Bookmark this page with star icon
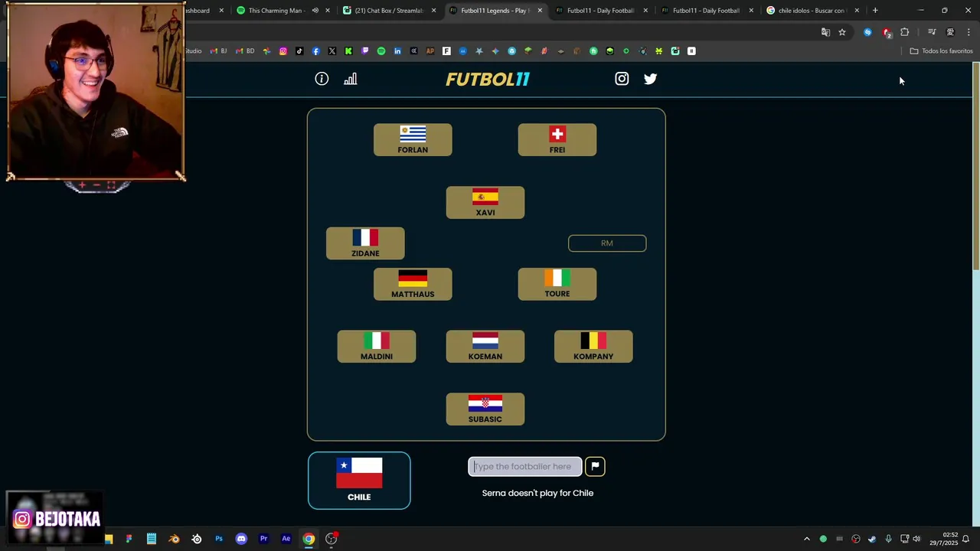The width and height of the screenshot is (980, 551). [842, 32]
